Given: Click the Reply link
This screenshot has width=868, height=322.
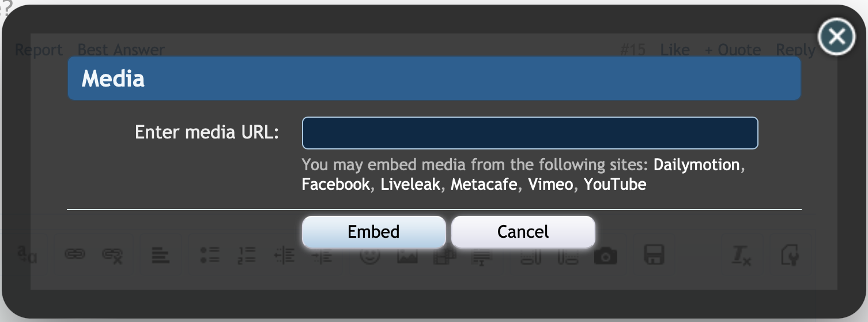Looking at the screenshot, I should 795,50.
